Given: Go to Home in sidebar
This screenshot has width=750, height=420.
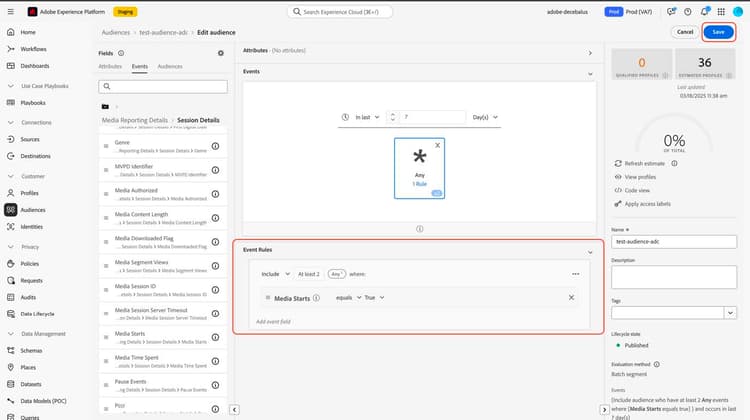Looking at the screenshot, I should point(28,32).
